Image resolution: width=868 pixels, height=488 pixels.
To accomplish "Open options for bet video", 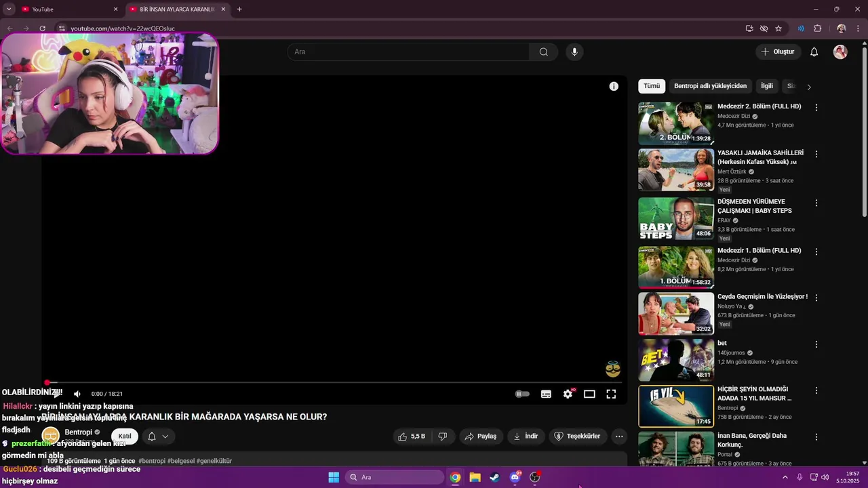I will [x=816, y=344].
